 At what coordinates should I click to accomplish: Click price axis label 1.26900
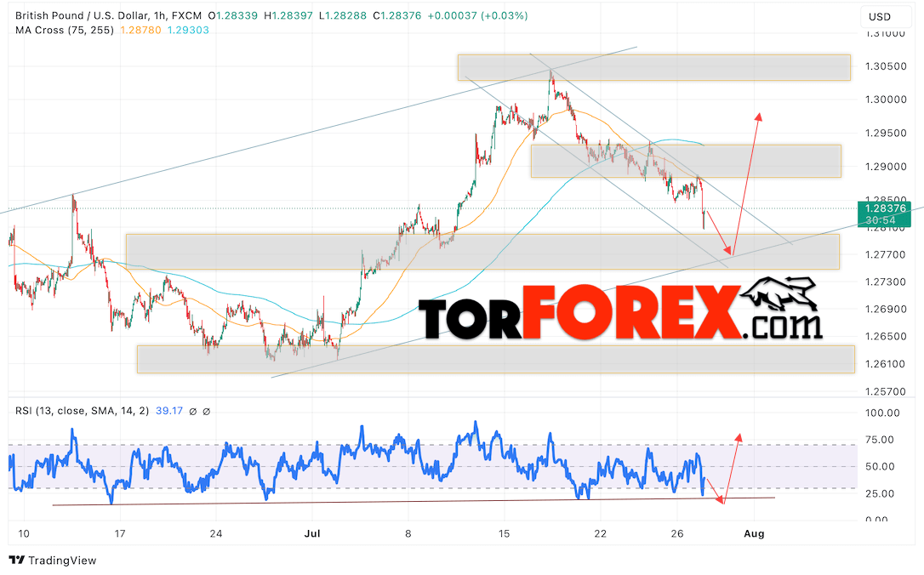coord(886,310)
